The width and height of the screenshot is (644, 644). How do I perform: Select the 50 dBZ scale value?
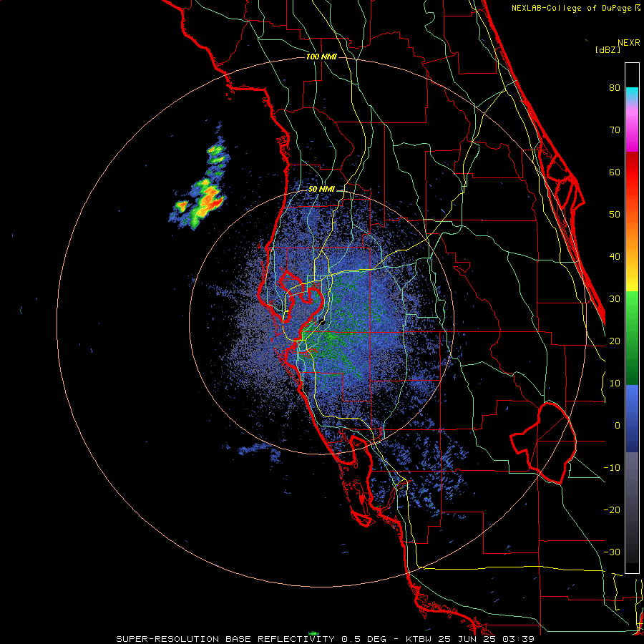pos(614,215)
